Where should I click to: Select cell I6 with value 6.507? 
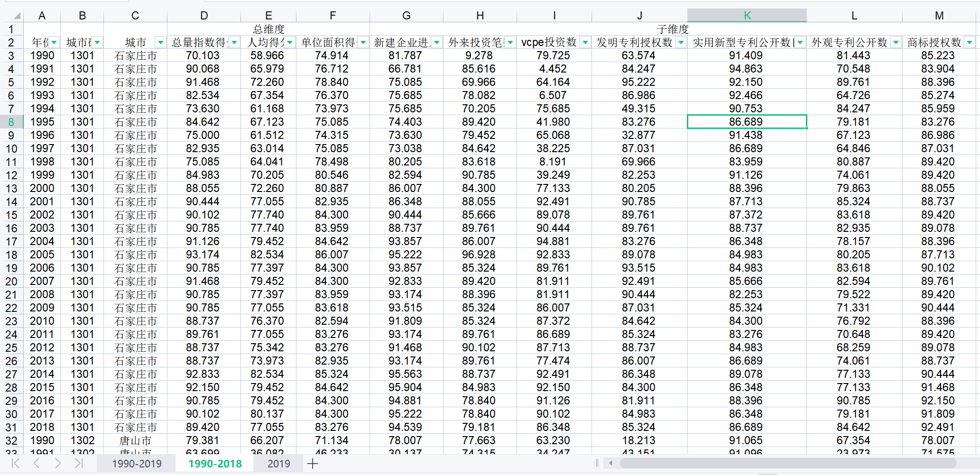554,95
